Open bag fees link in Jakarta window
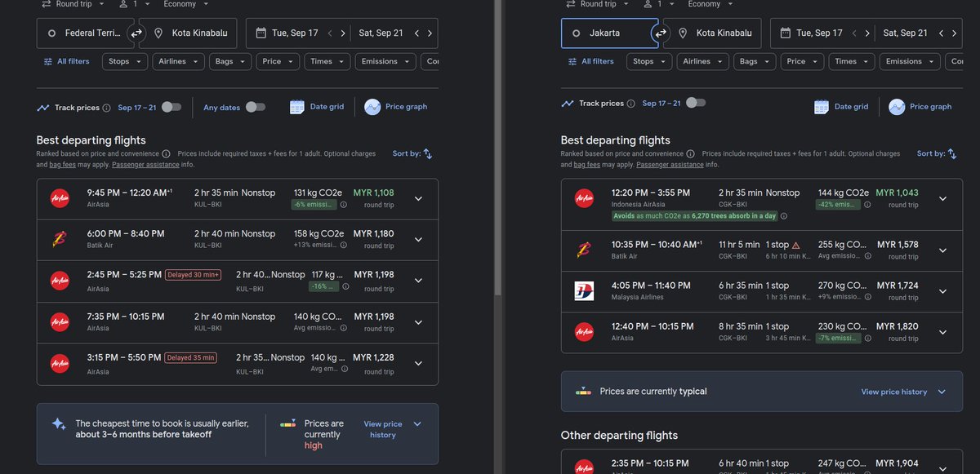The image size is (980, 474). coord(586,165)
